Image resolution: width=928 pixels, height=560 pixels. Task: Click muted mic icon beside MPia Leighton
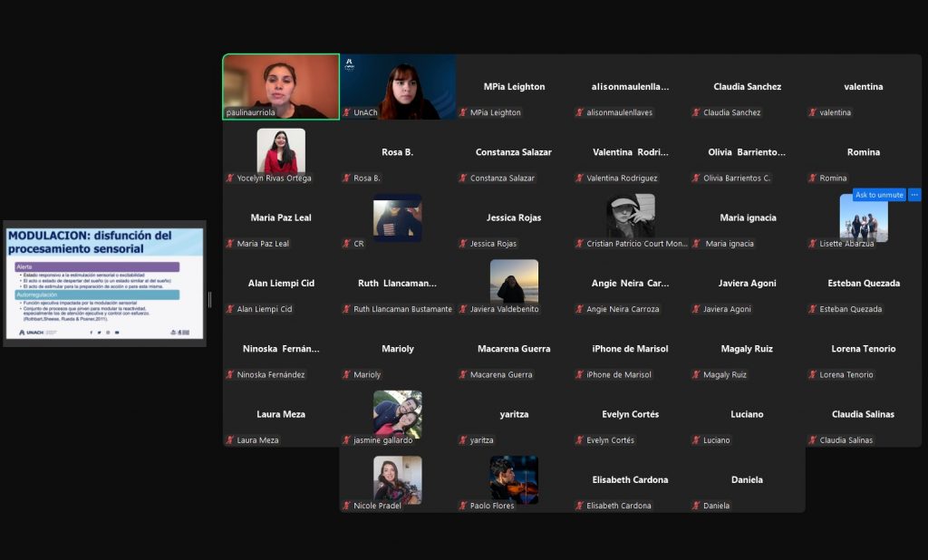click(x=463, y=113)
